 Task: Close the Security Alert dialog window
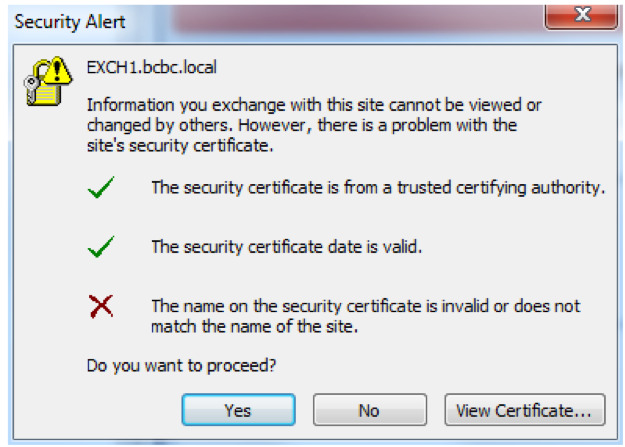click(581, 16)
